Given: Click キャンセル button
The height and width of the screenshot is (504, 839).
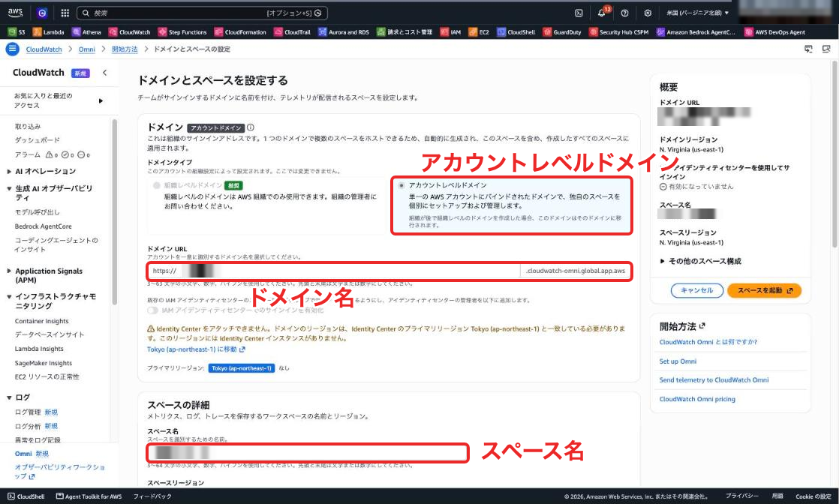Looking at the screenshot, I should pyautogui.click(x=696, y=290).
